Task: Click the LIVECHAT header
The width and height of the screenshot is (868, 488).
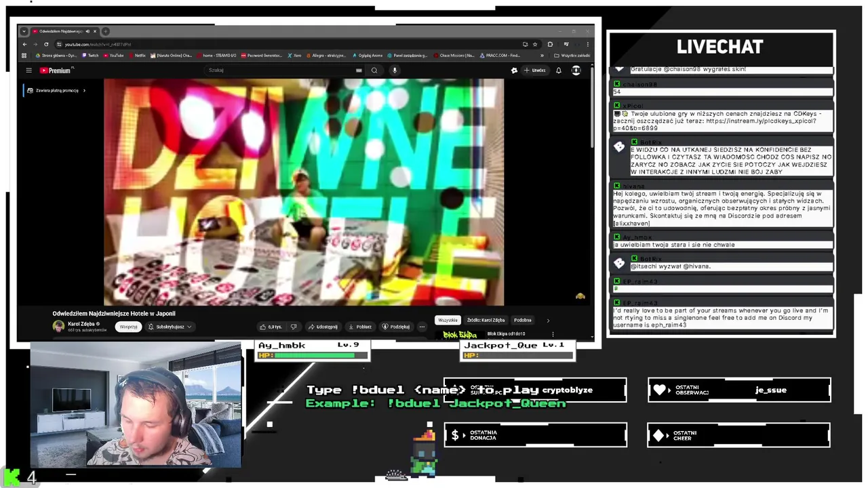Action: [719, 47]
